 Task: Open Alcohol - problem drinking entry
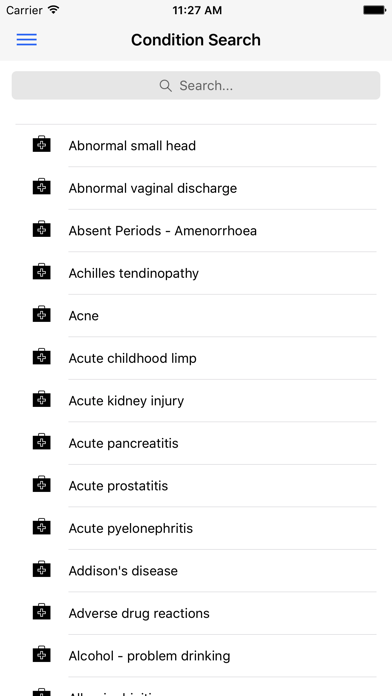coord(196,656)
